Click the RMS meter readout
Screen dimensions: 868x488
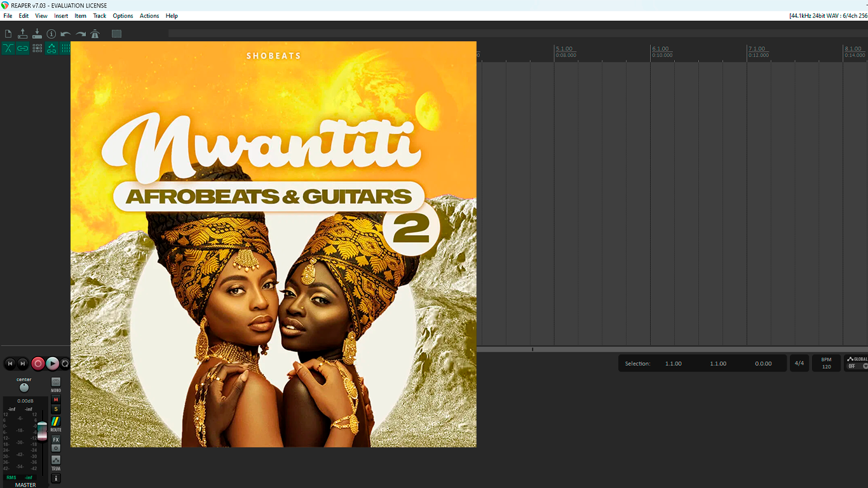click(20, 477)
